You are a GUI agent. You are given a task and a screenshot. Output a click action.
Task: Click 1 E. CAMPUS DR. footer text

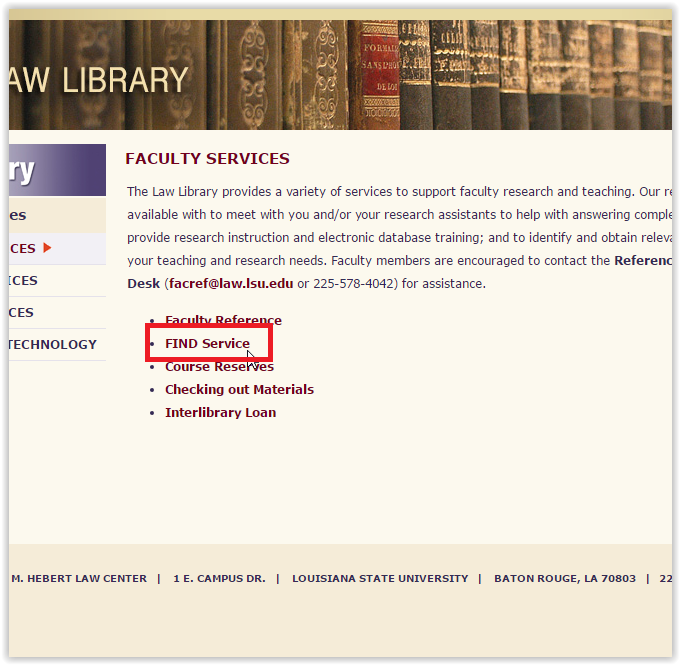(x=219, y=579)
